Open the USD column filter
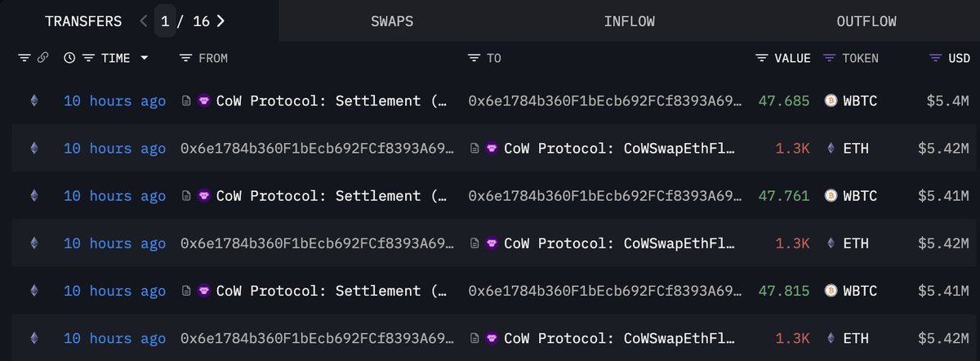Image resolution: width=980 pixels, height=361 pixels. (936, 58)
